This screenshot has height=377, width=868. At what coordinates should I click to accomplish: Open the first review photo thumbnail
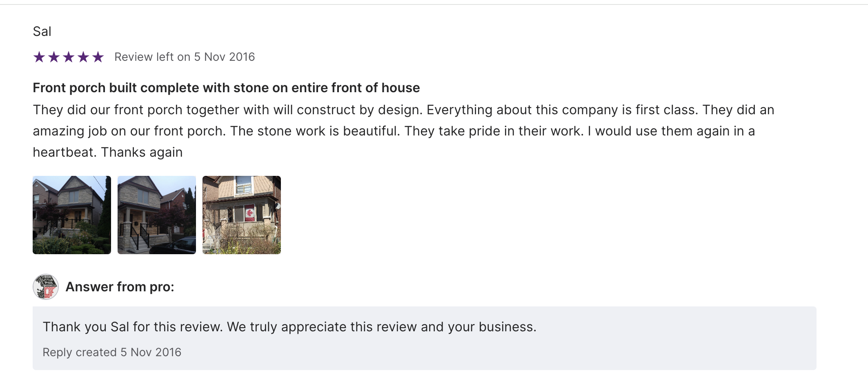[72, 215]
